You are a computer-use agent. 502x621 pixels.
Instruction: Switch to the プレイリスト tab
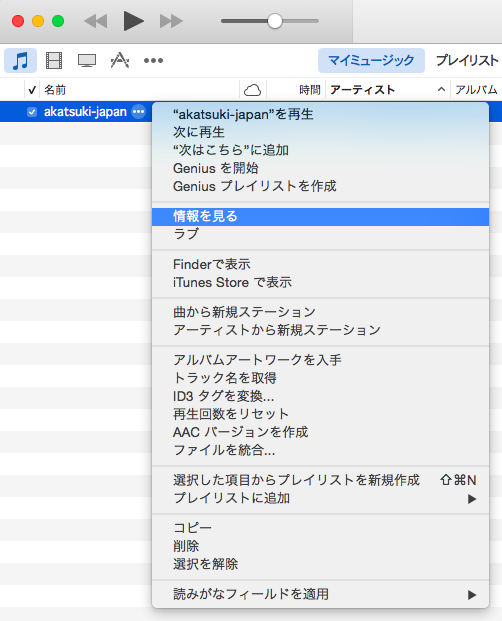467,61
